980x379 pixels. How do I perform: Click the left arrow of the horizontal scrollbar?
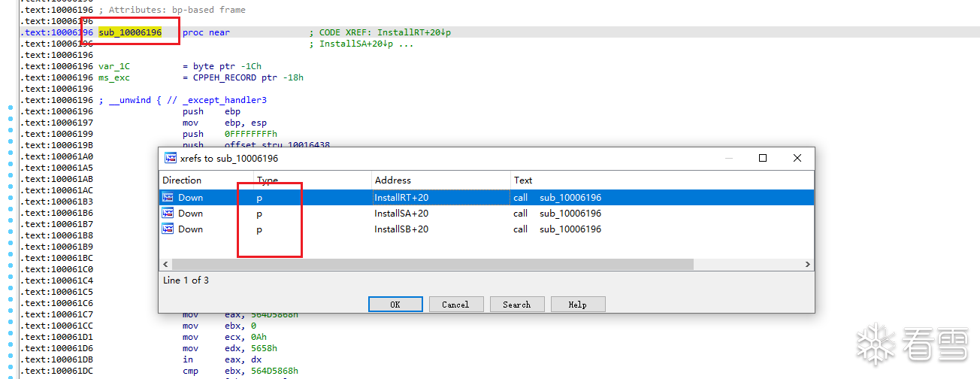pos(165,265)
